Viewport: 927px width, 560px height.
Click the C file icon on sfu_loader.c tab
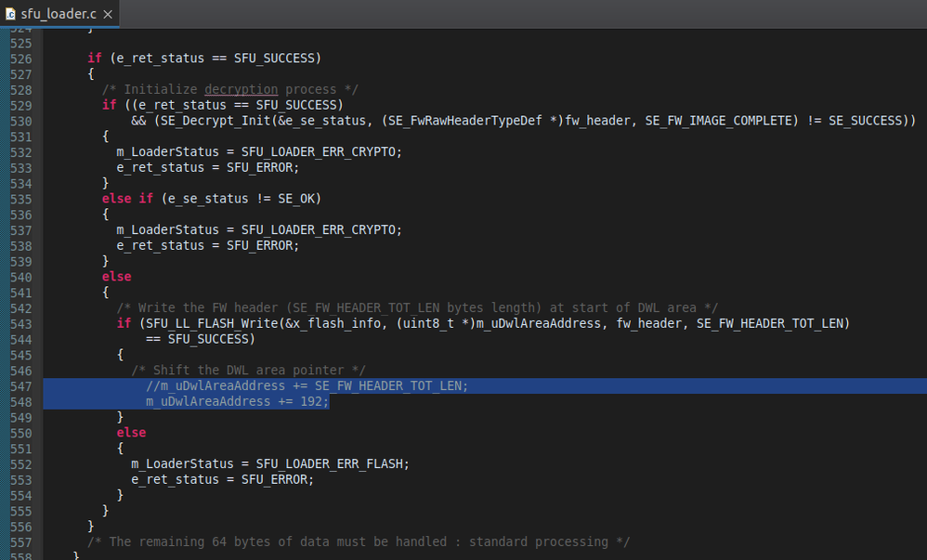[x=10, y=14]
